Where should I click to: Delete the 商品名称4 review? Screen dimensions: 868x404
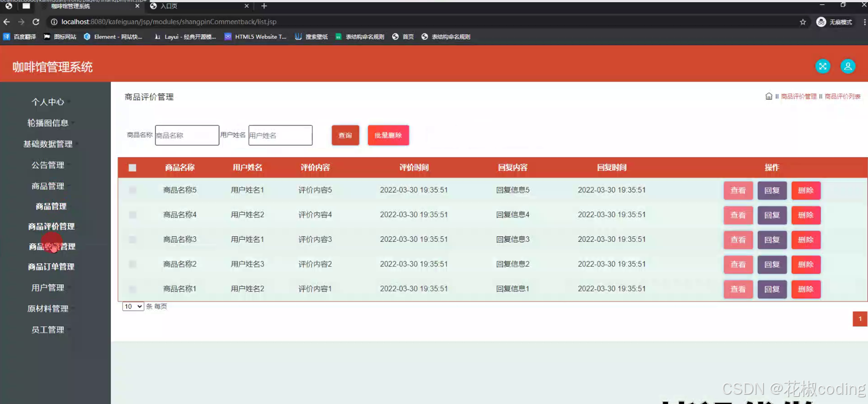point(806,215)
